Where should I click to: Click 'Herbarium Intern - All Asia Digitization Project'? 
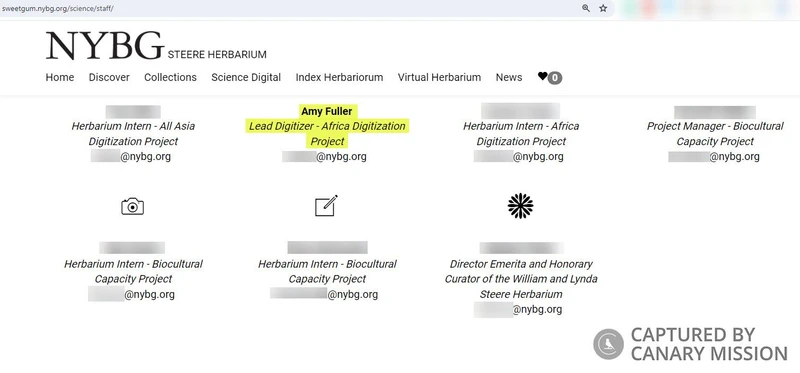133,134
